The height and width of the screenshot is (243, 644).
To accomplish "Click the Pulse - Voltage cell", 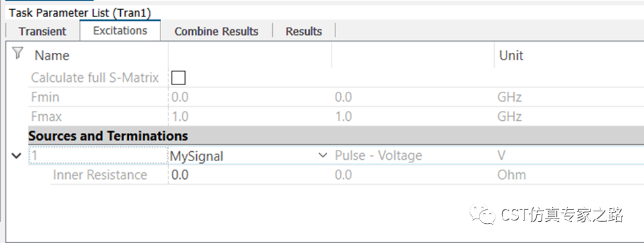I will [378, 156].
